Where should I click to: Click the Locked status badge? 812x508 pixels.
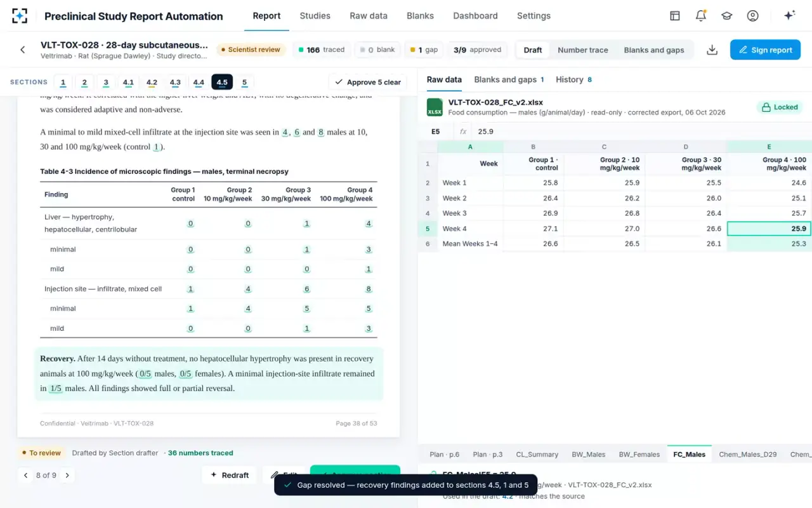pos(780,107)
